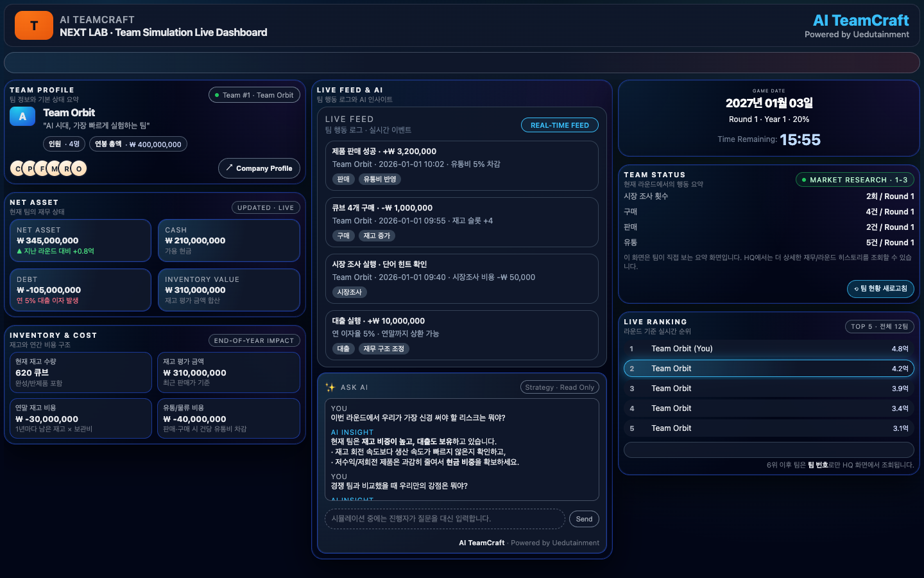Select the 재무 구조 조정 tag
The height and width of the screenshot is (578, 924).
[x=384, y=349]
